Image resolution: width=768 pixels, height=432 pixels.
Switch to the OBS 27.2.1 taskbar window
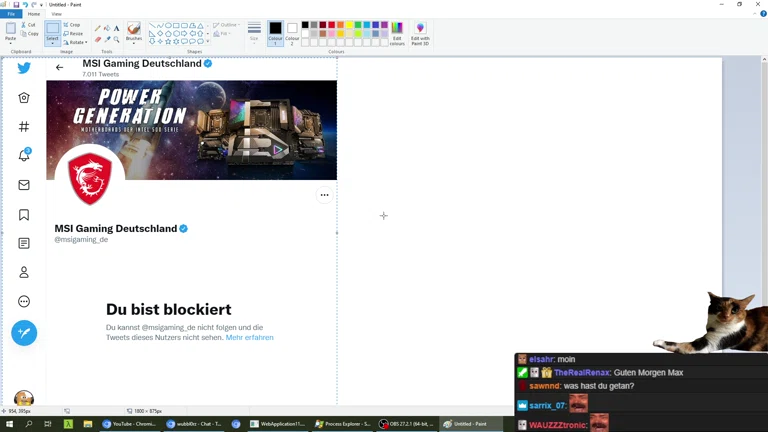tap(407, 424)
